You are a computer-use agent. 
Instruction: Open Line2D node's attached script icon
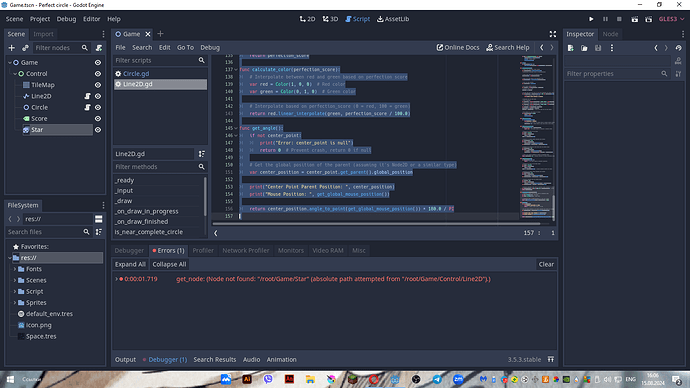(87, 96)
